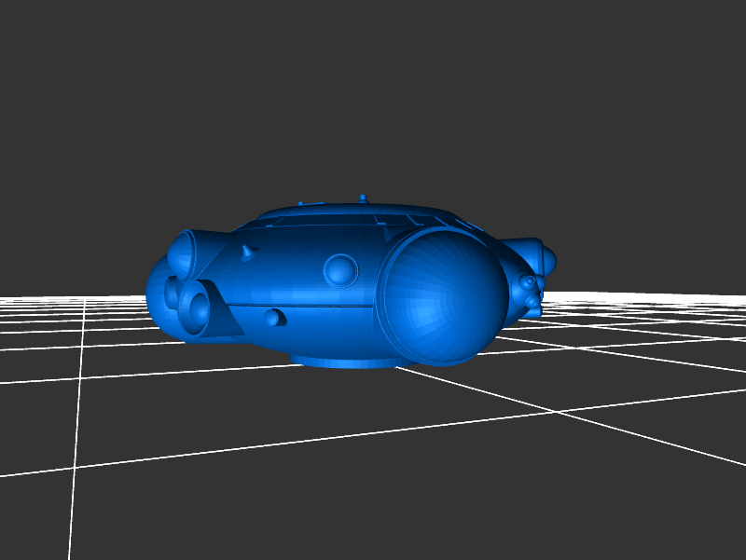746x560 pixels.
Task: Click the circular base pedestal under the model
Action: [340, 361]
